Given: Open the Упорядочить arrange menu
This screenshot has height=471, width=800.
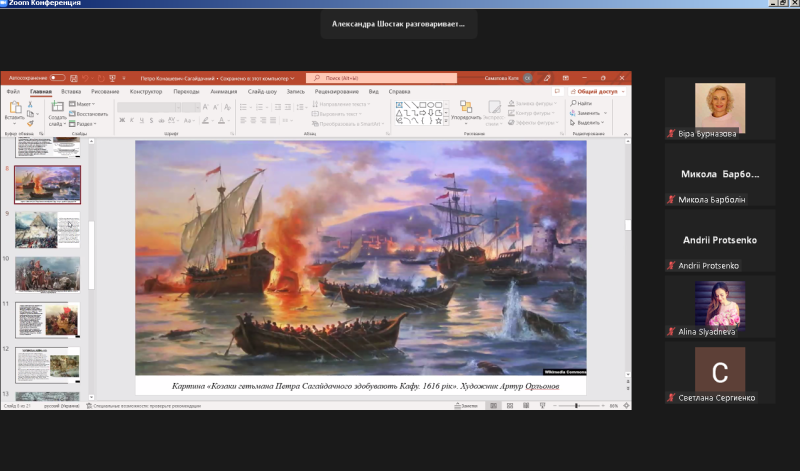Looking at the screenshot, I should 466,111.
